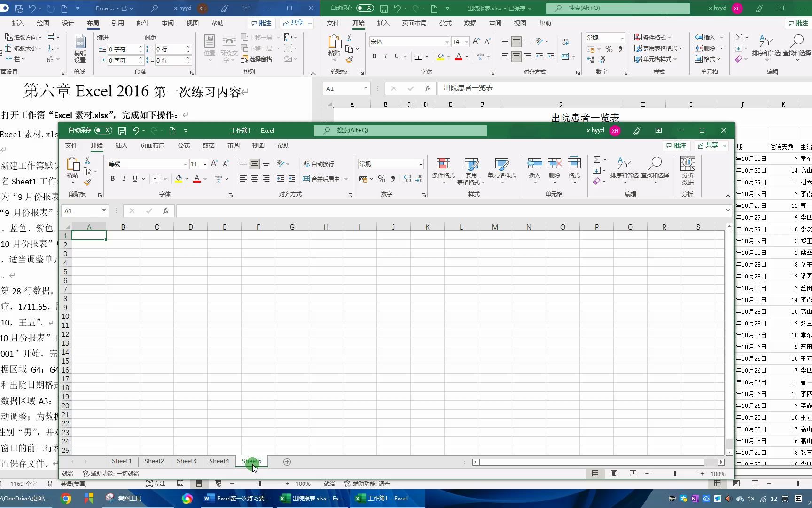Viewport: 812px width, 508px height.
Task: Click the 插入 cells icon in 工作簿1
Action: pos(535,163)
